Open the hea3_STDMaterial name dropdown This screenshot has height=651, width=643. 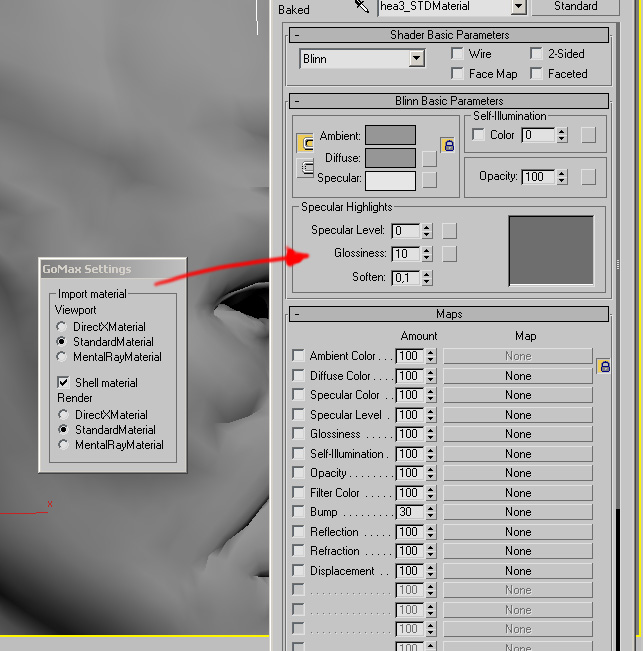518,6
